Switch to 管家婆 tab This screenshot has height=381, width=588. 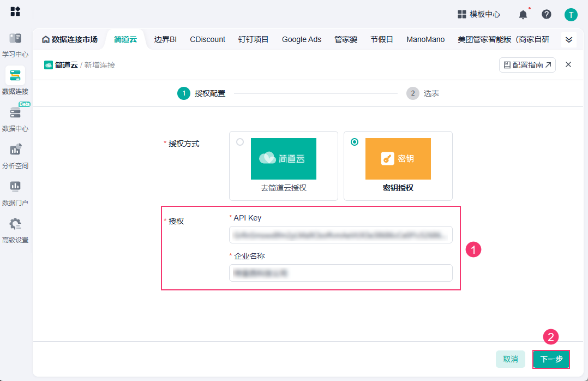(346, 39)
